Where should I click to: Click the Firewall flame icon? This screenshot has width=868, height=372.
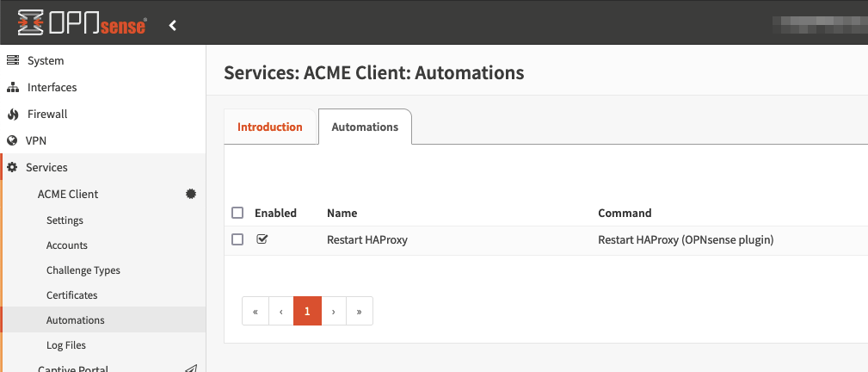pos(13,115)
